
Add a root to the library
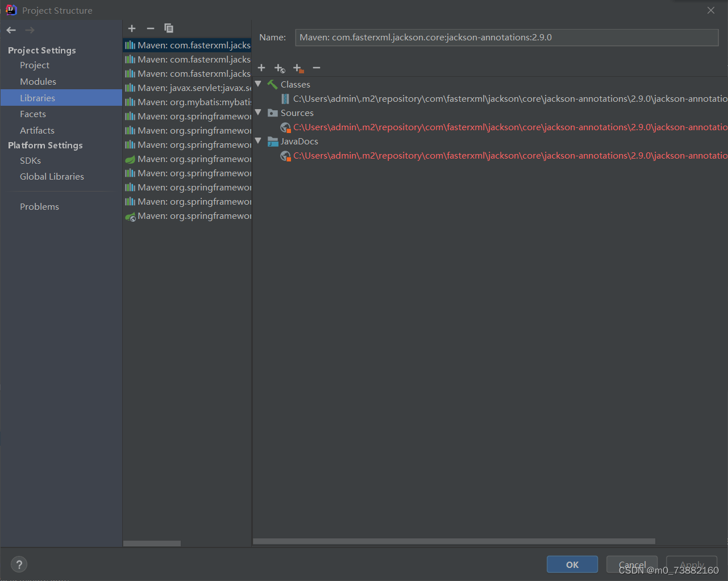click(x=261, y=68)
